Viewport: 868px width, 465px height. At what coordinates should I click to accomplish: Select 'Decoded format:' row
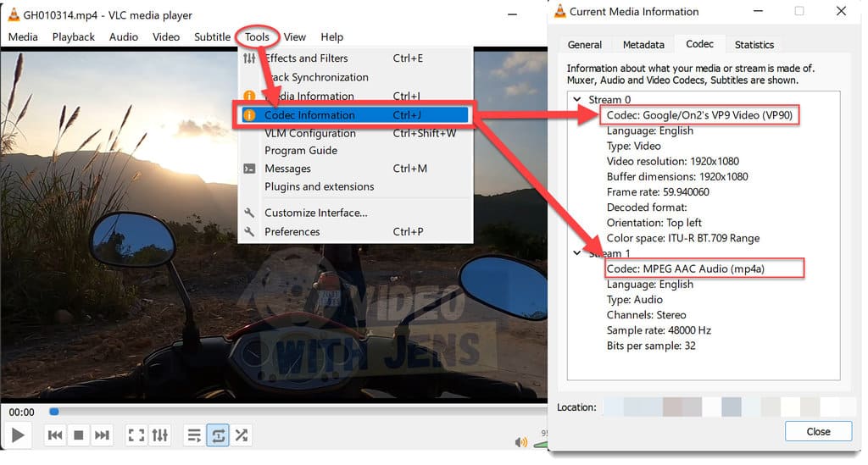[647, 208]
